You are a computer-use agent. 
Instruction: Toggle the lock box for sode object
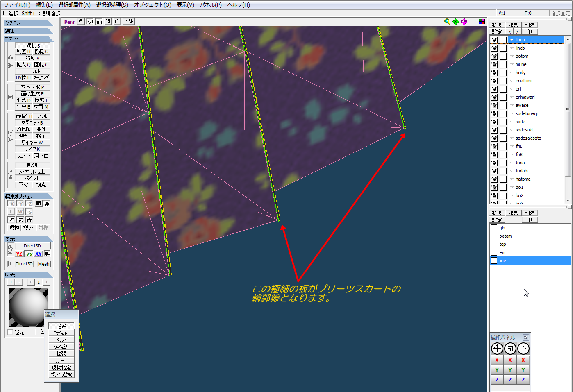[x=503, y=122]
